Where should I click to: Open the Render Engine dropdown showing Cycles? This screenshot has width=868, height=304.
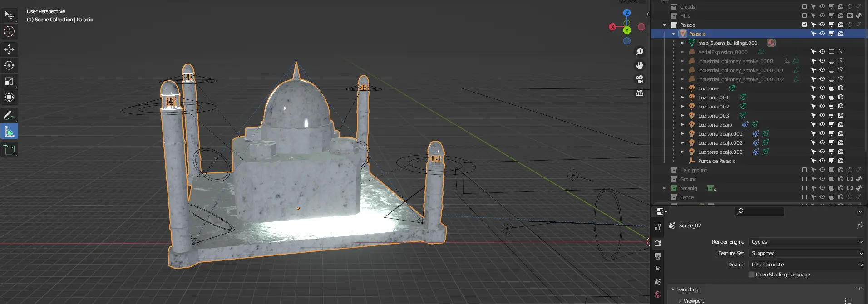click(806, 242)
